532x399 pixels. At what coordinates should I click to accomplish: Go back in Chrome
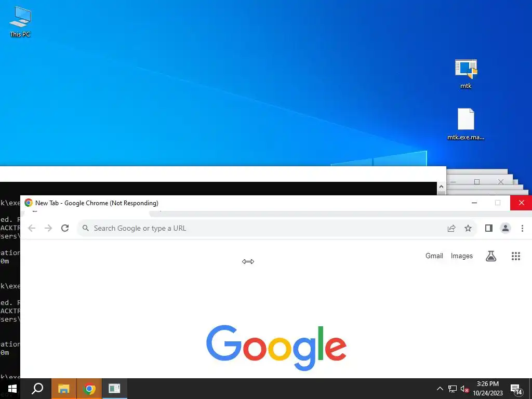tap(32, 228)
